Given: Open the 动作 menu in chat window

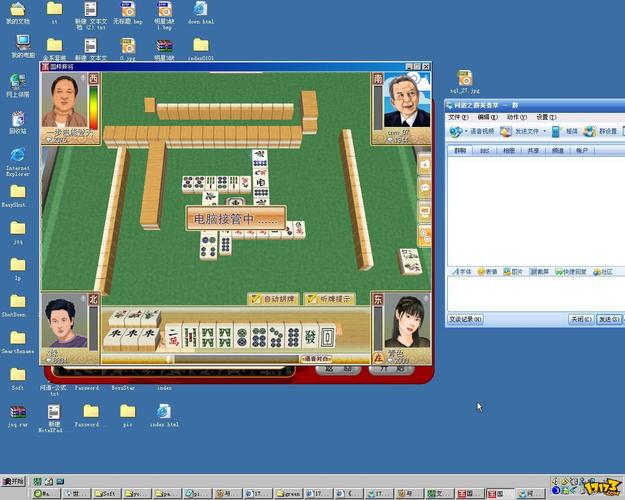Looking at the screenshot, I should 517,117.
